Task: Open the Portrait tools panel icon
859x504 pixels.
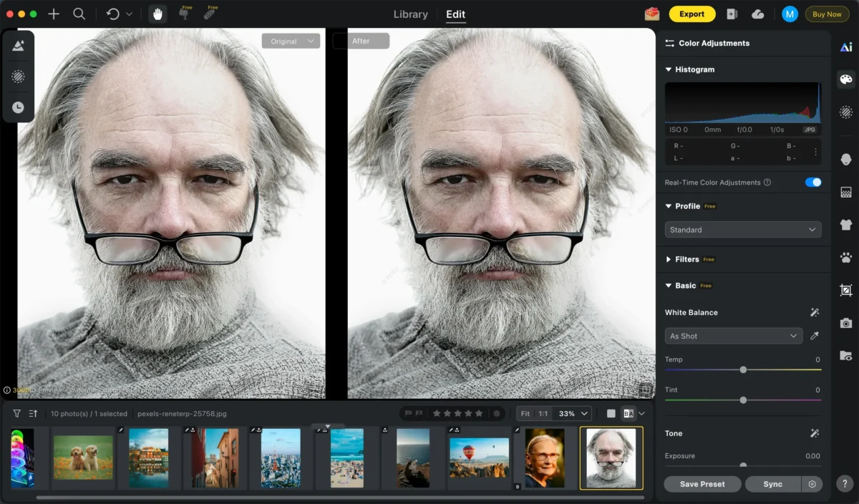Action: [846, 159]
